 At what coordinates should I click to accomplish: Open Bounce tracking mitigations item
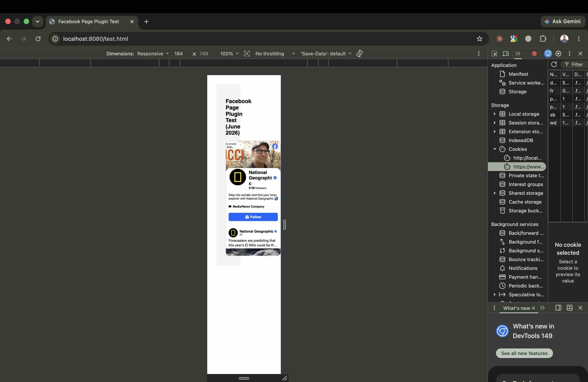pos(526,259)
